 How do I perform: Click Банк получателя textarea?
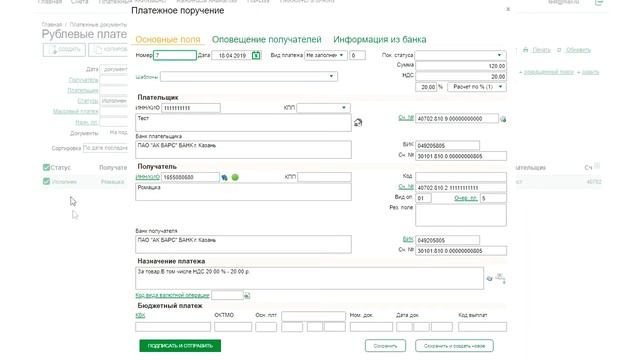pyautogui.click(x=243, y=244)
